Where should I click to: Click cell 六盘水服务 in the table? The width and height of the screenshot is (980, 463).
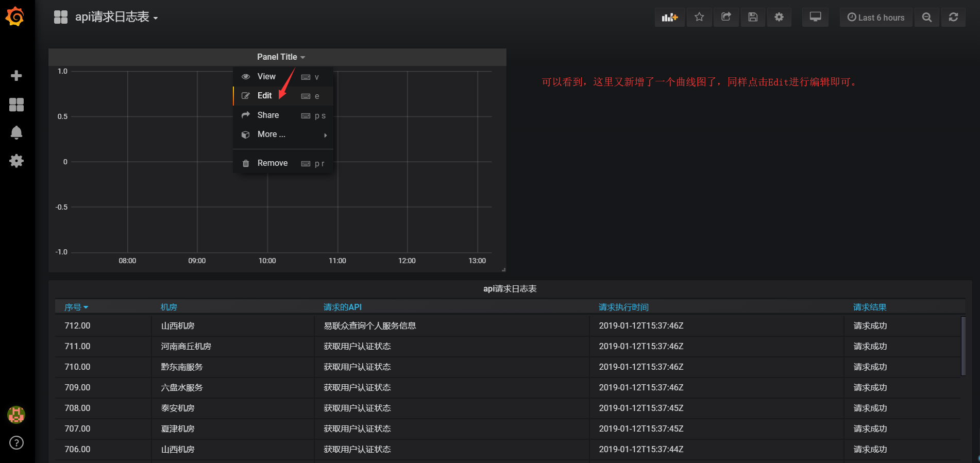[x=182, y=387]
